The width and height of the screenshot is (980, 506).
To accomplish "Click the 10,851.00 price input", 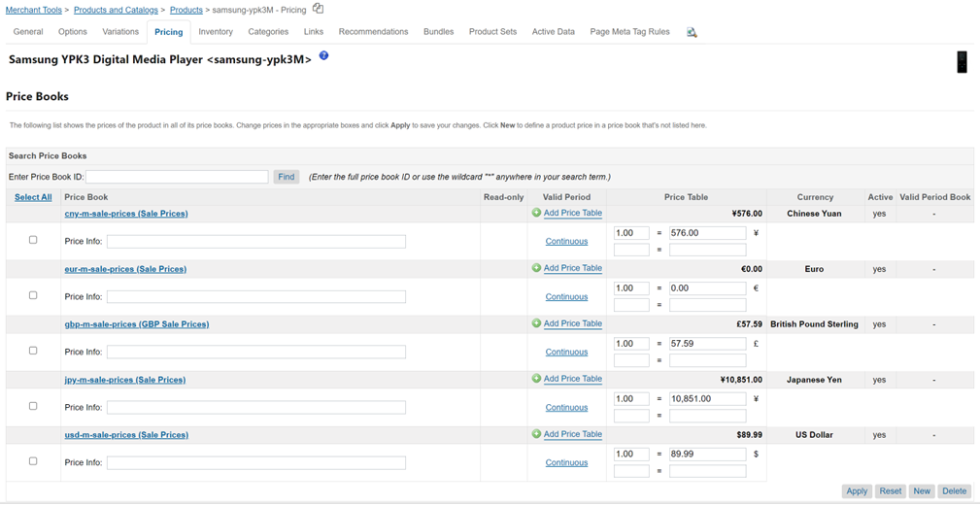I will point(707,398).
